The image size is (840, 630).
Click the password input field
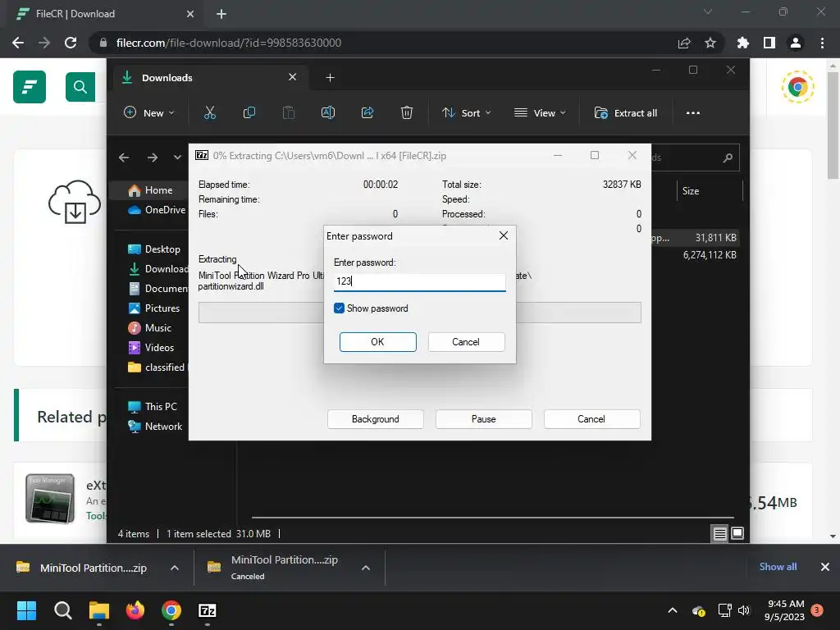tap(419, 281)
